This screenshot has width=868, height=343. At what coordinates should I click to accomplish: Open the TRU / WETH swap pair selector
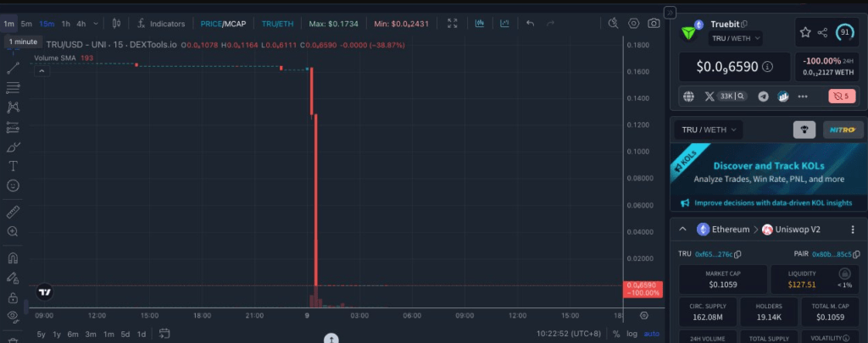(x=709, y=130)
